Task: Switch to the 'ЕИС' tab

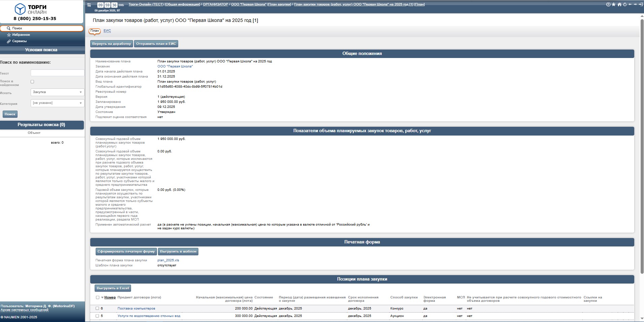Action: point(107,31)
